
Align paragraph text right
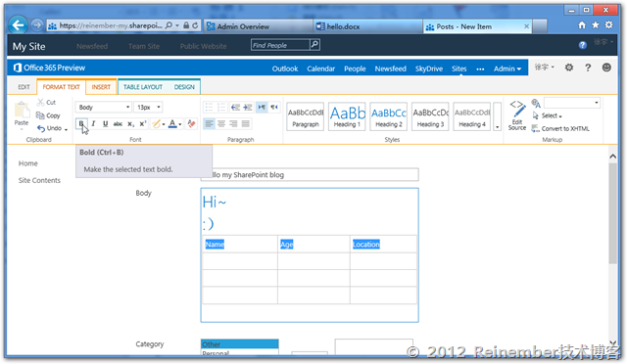pos(233,124)
